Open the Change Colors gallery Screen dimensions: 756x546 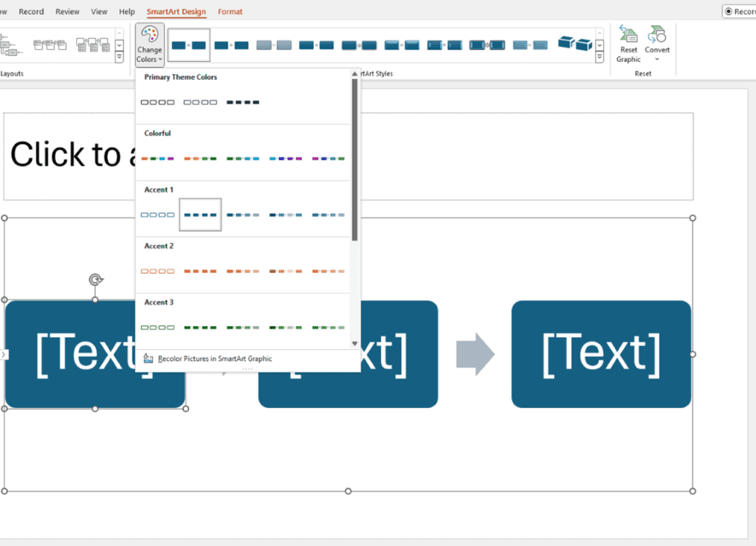coord(149,44)
